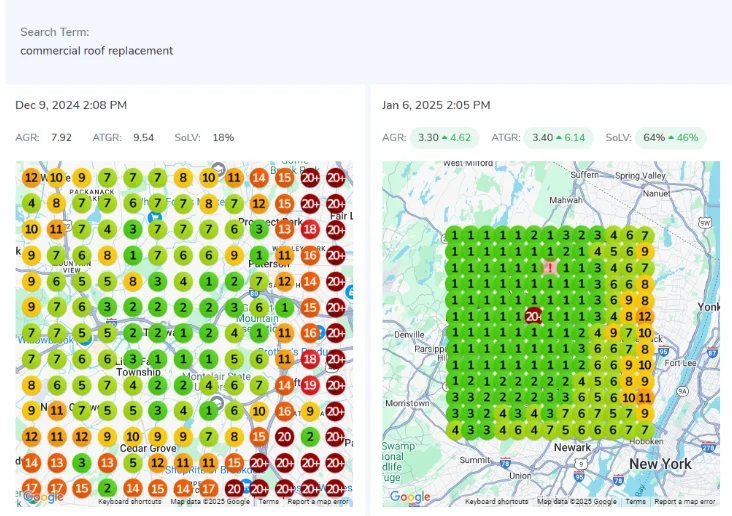Image resolution: width=732 pixels, height=516 pixels.
Task: Open Keyboard shortcuts on the Jan 6 map
Action: pyautogui.click(x=497, y=501)
